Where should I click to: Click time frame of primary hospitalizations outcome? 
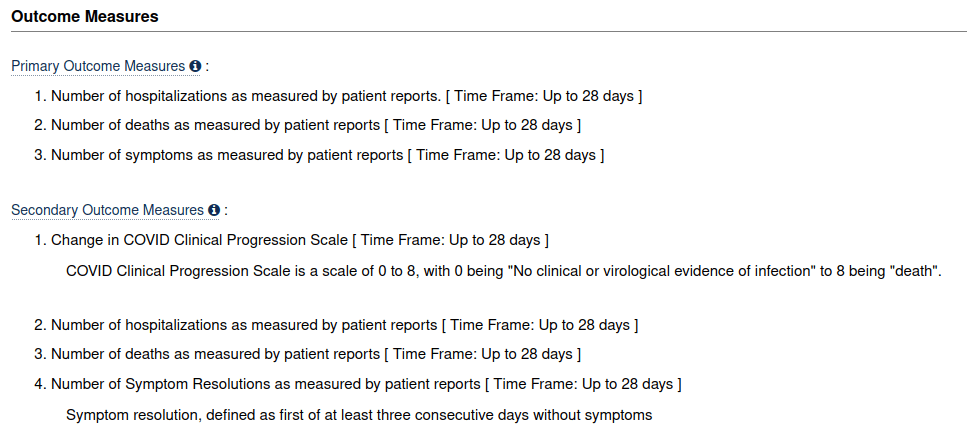click(x=543, y=97)
